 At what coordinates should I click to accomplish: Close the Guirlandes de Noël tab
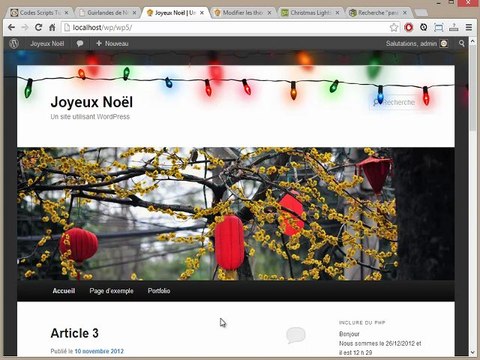pos(134,13)
